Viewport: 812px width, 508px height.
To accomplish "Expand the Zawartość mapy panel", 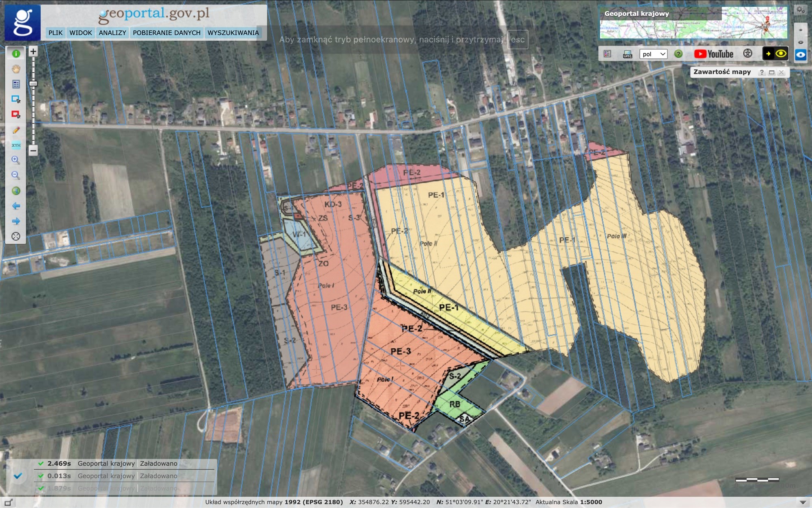I will (771, 72).
